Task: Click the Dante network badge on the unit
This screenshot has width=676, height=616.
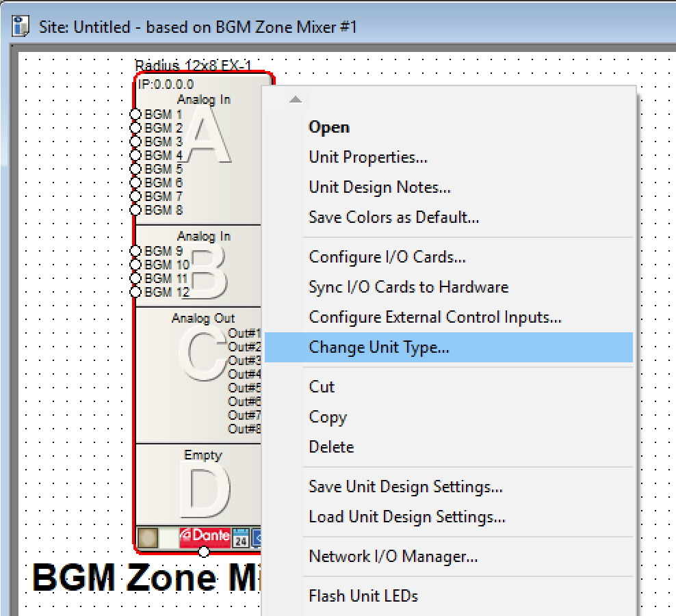Action: (x=205, y=537)
